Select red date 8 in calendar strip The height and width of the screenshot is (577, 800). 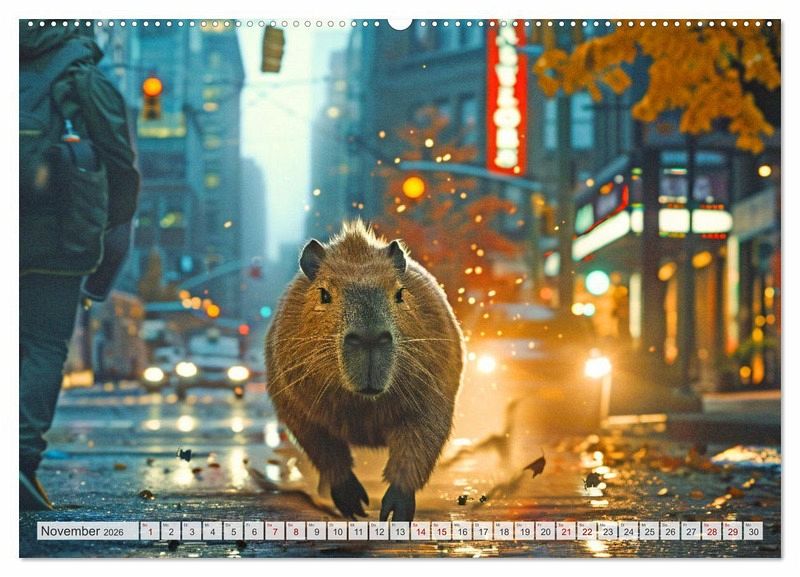[x=296, y=531]
